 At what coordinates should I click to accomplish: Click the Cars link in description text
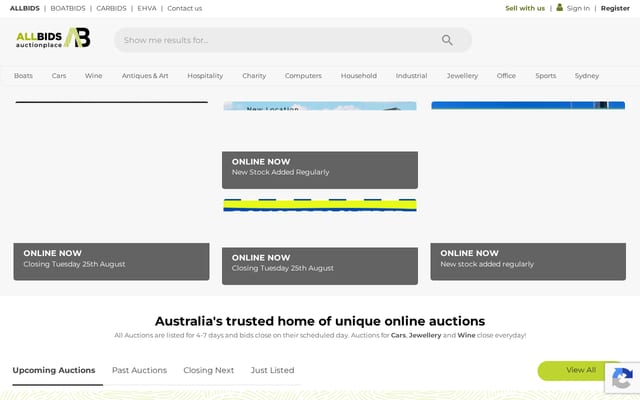[x=398, y=335]
